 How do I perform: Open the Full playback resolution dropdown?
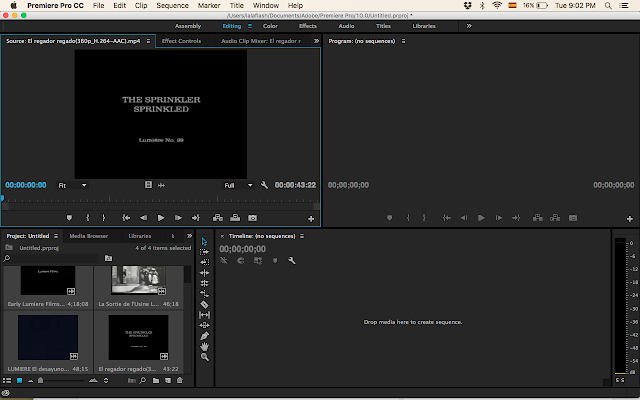[238, 185]
